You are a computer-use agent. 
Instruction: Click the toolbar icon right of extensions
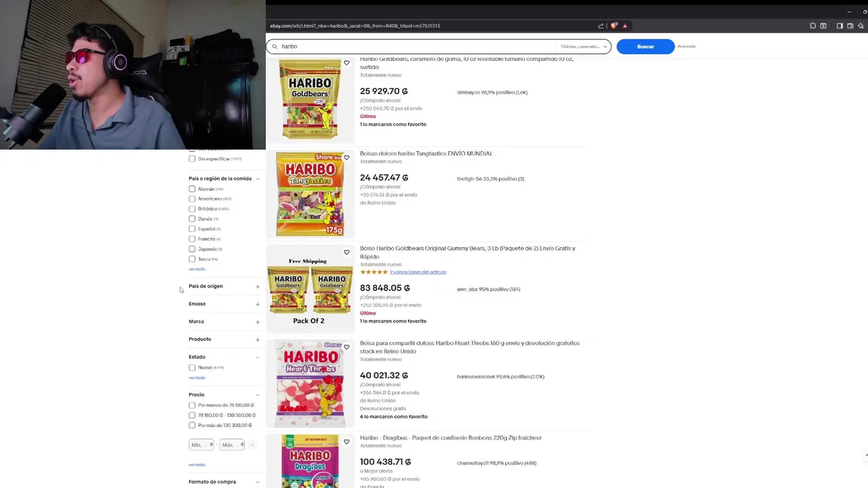pyautogui.click(x=823, y=26)
